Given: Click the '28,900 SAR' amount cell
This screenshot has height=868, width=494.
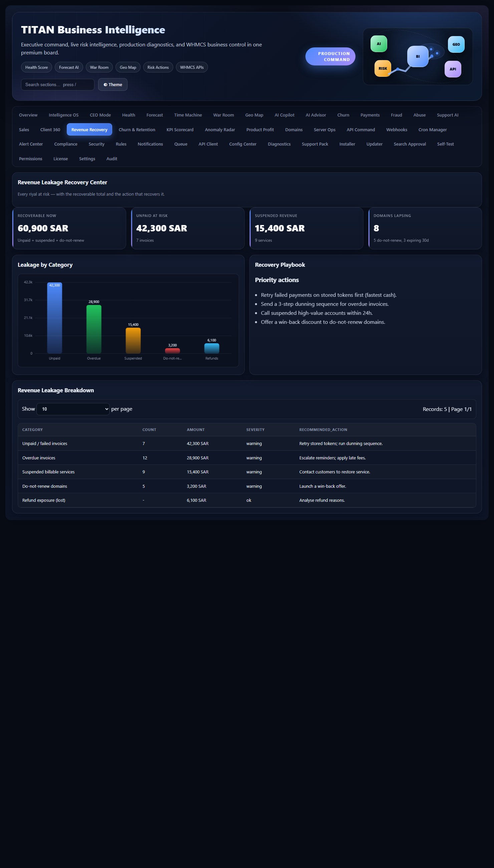Looking at the screenshot, I should click(198, 458).
